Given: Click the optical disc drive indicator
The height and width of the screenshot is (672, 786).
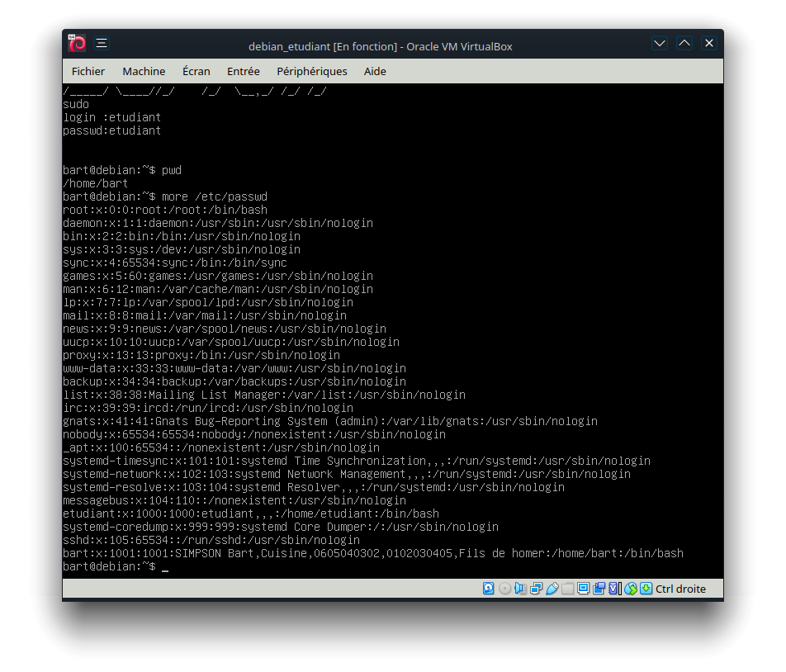Looking at the screenshot, I should click(x=504, y=589).
